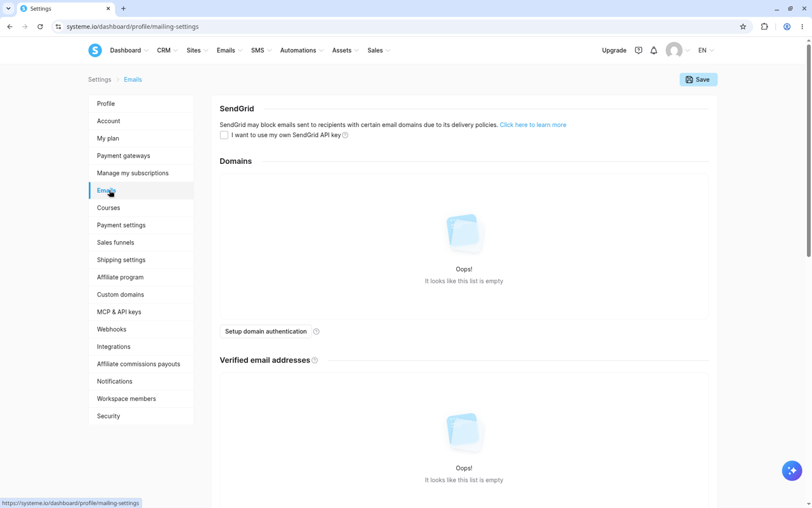Click the Upgrade link

[614, 50]
